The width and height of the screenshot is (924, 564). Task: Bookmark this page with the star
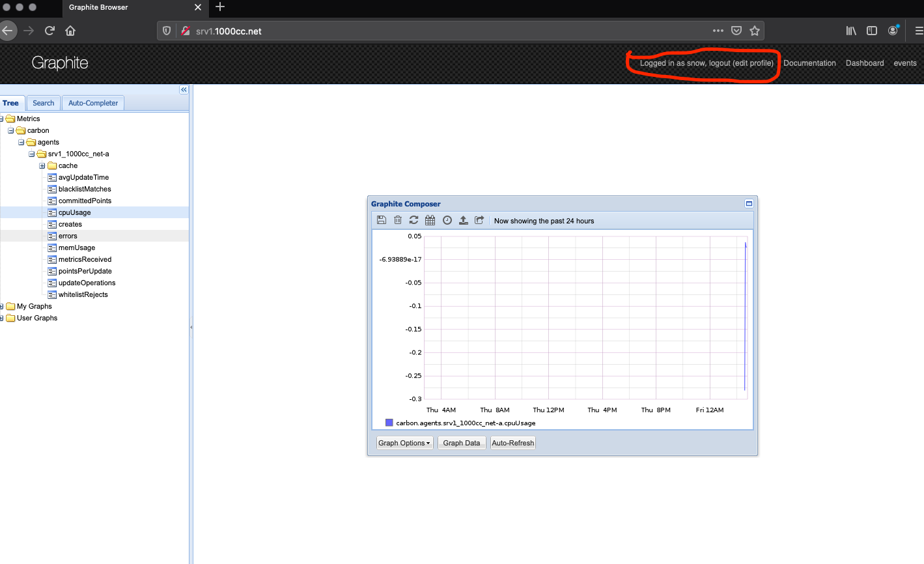pyautogui.click(x=755, y=31)
